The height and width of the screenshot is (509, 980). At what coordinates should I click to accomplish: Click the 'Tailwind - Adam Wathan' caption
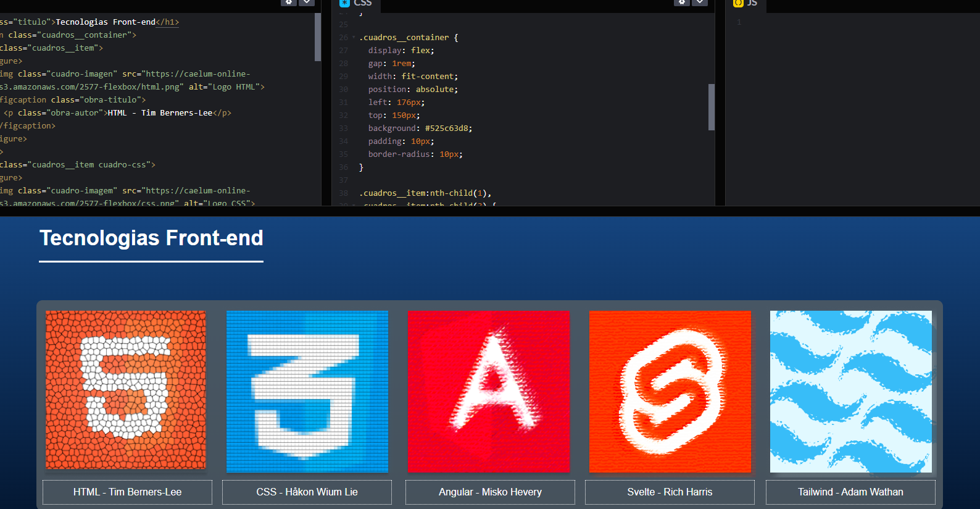(850, 492)
